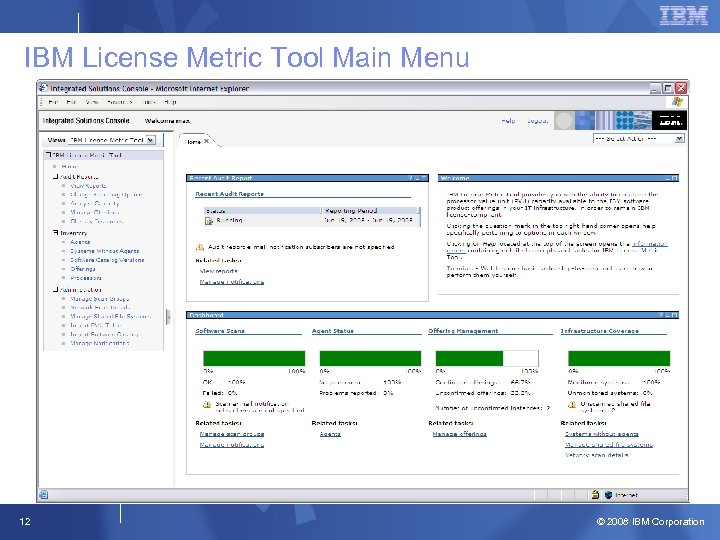Viewport: 720px width, 540px height.
Task: Open Manage Shared File Systems in tree
Action: [x=110, y=316]
